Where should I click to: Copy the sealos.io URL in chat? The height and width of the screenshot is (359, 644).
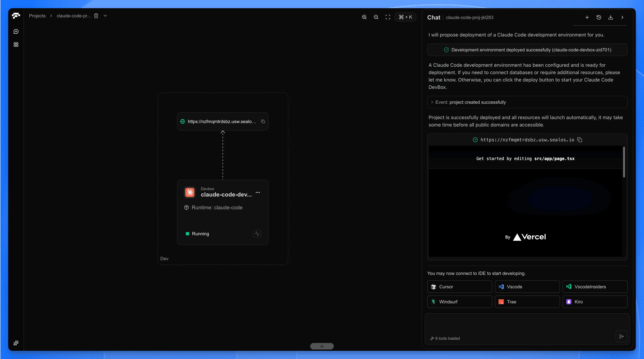pyautogui.click(x=580, y=140)
